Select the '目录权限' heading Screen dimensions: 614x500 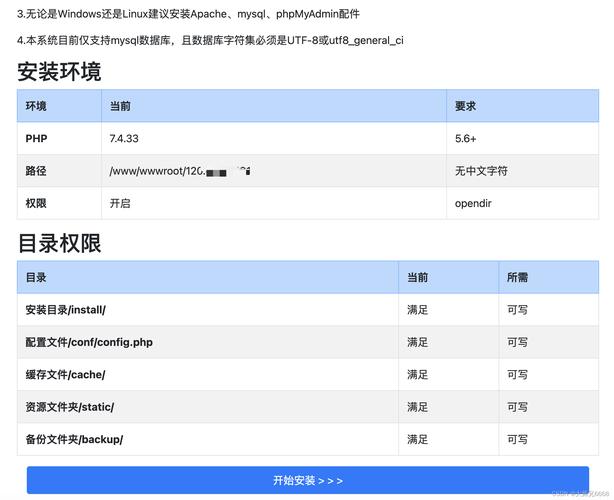pos(60,243)
